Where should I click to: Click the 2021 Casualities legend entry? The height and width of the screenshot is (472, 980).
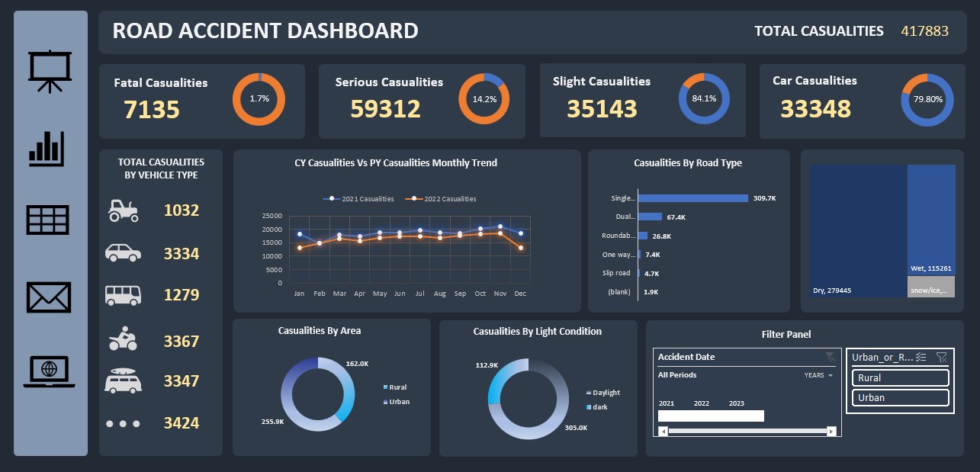coord(359,199)
